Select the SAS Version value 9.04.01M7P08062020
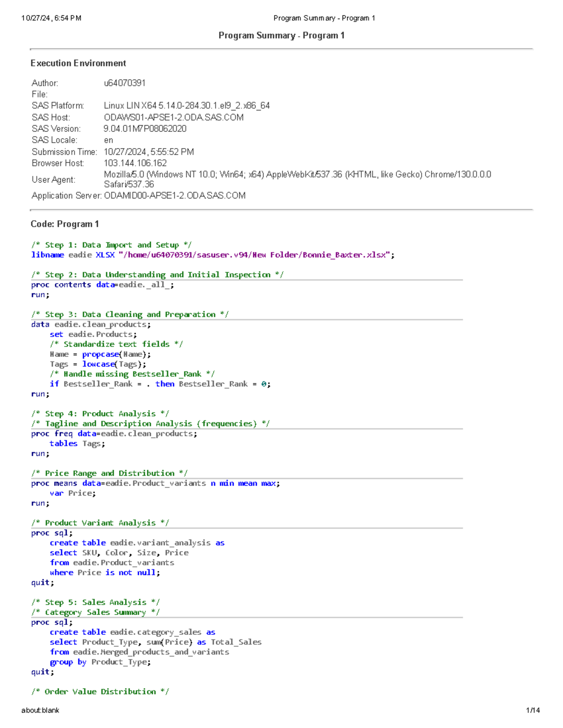563x728 pixels. click(x=145, y=128)
